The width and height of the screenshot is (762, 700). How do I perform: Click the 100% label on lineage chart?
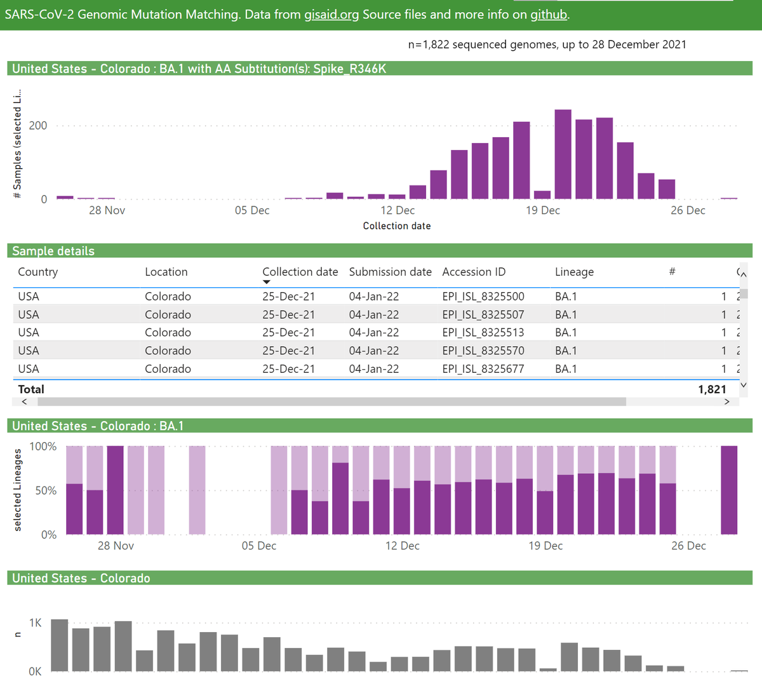[x=43, y=447]
